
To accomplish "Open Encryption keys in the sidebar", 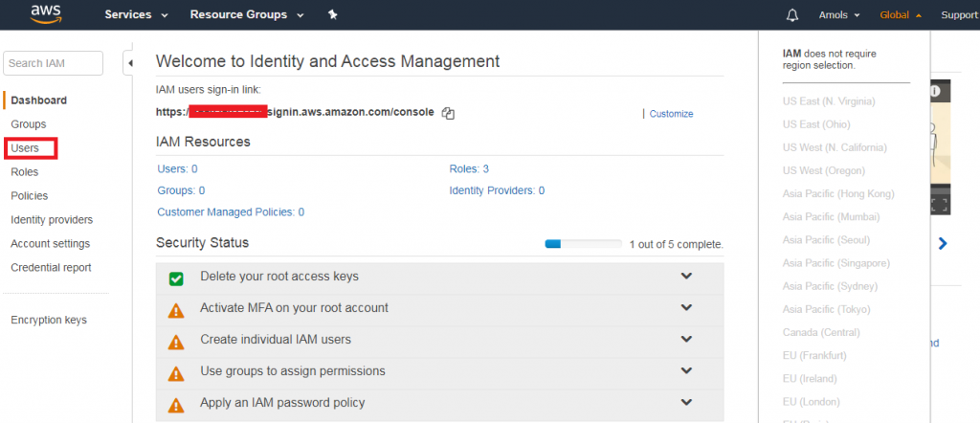I will [49, 320].
